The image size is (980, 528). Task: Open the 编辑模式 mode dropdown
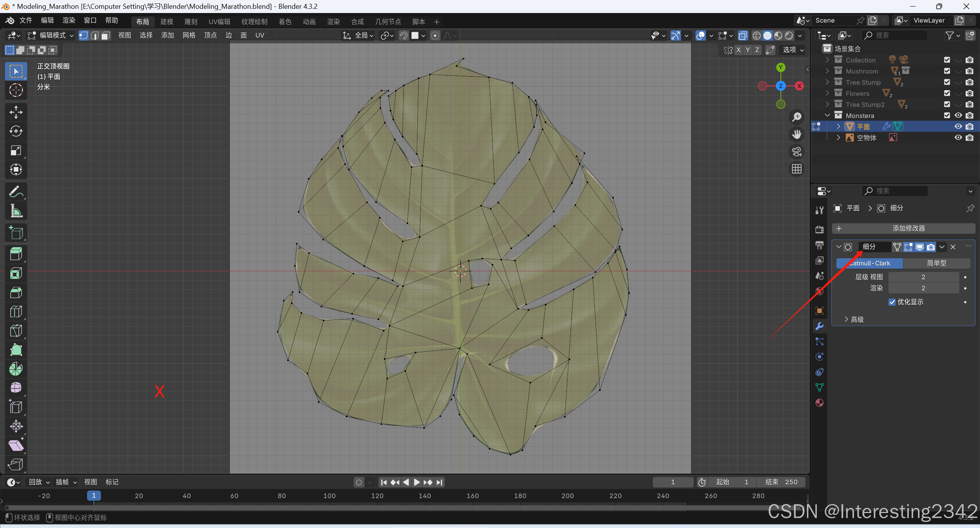tap(51, 36)
